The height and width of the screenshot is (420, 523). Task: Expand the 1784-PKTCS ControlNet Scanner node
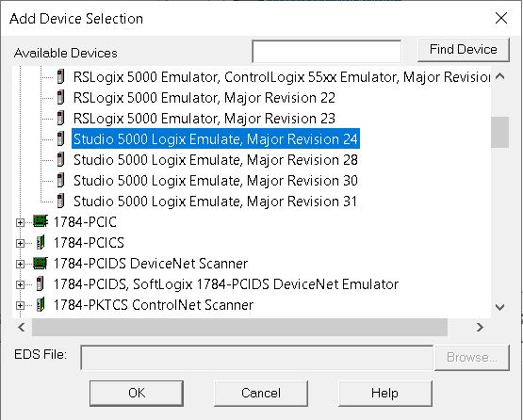(20, 305)
